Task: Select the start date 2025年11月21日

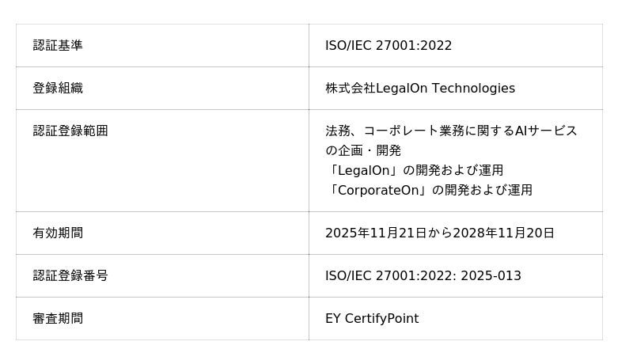Action: [x=376, y=233]
